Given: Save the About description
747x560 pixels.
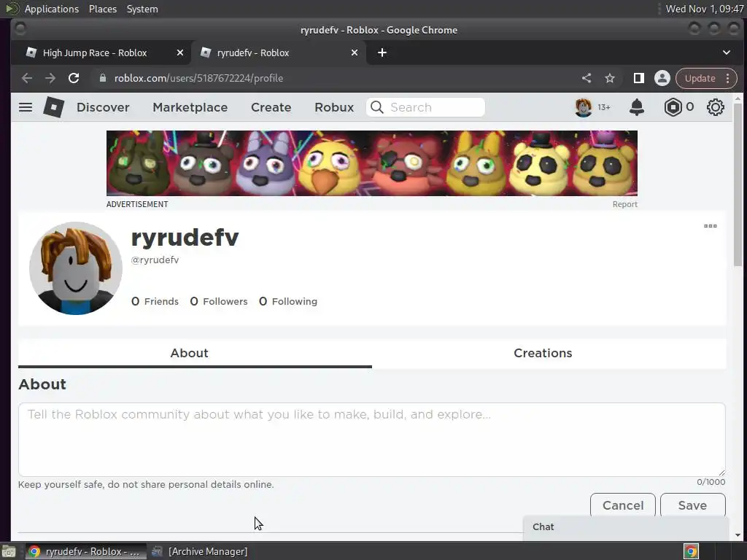Looking at the screenshot, I should pos(693,505).
